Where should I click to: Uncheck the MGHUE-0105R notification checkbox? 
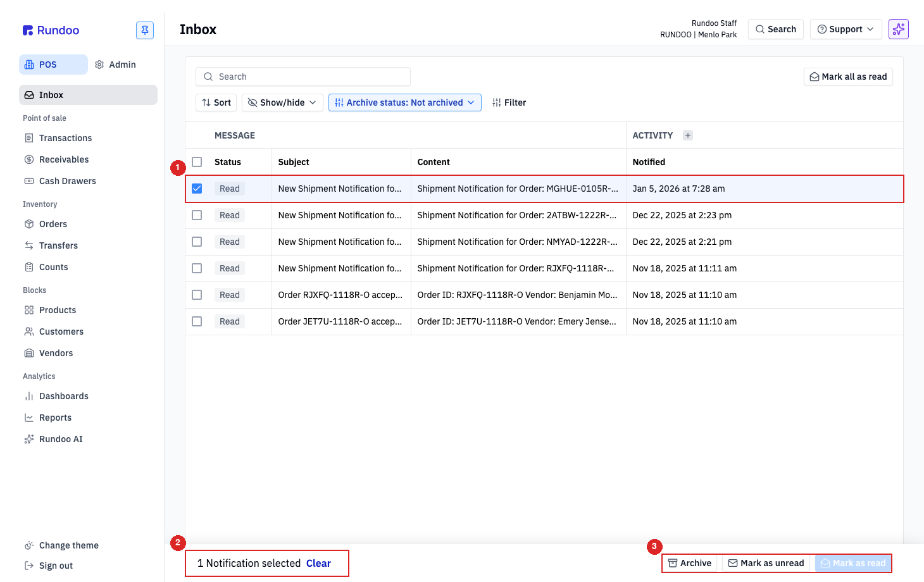pyautogui.click(x=197, y=189)
